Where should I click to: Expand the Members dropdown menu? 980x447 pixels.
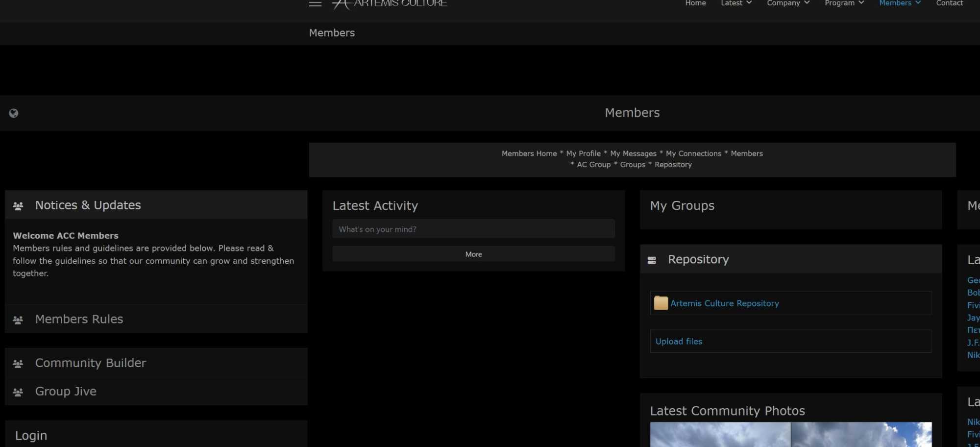tap(900, 3)
